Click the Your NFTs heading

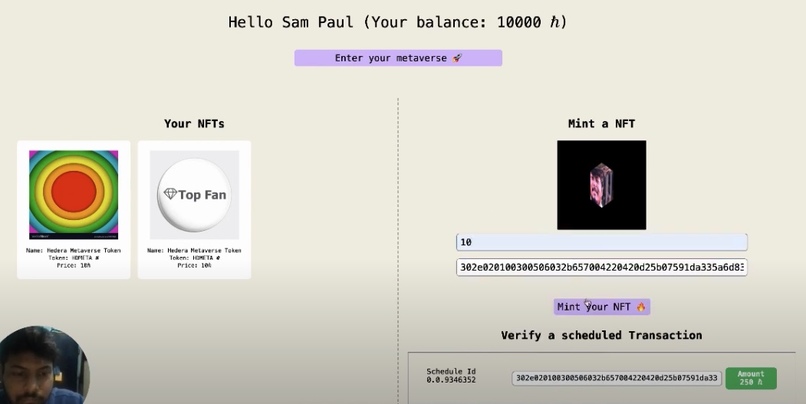[x=194, y=123]
